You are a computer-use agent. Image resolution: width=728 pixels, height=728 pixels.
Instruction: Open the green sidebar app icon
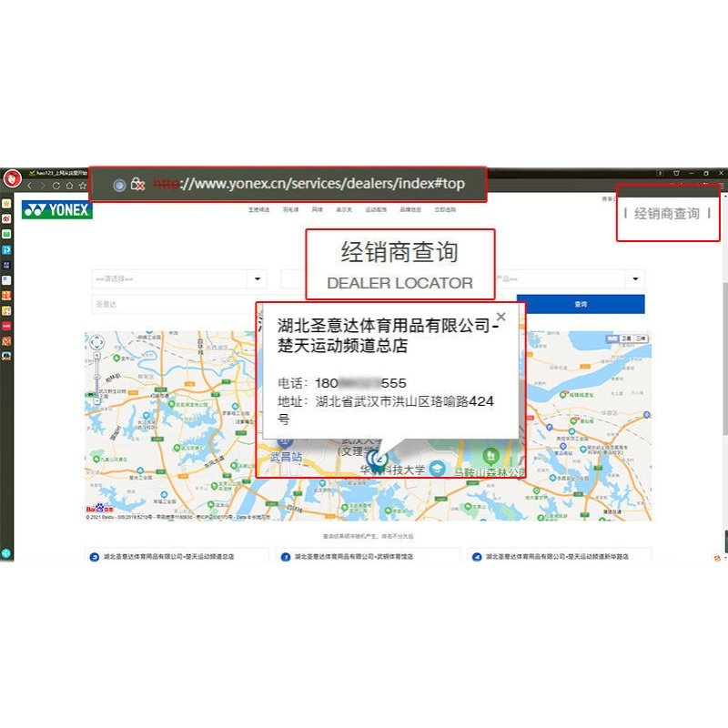pos(6,234)
